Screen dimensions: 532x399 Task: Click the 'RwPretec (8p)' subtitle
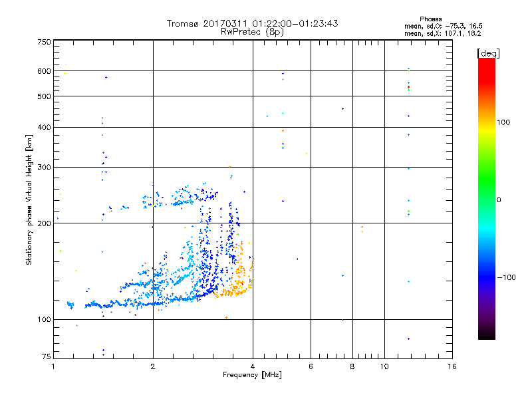pos(252,32)
